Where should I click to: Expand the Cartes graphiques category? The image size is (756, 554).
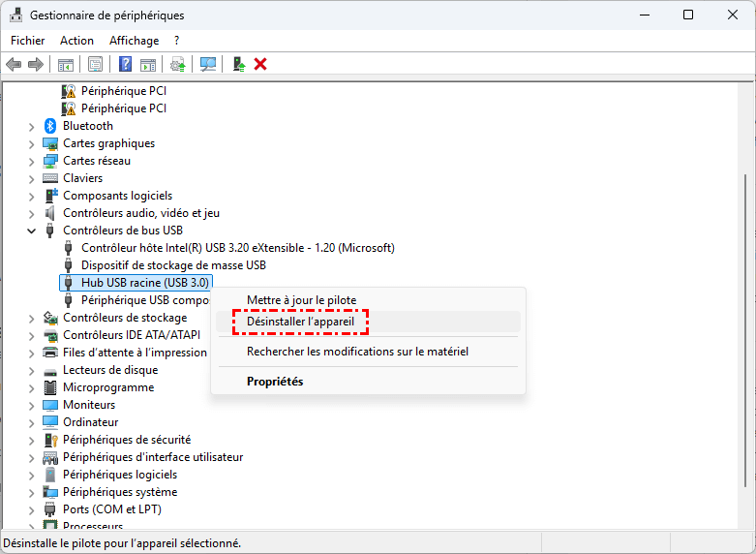(32, 143)
